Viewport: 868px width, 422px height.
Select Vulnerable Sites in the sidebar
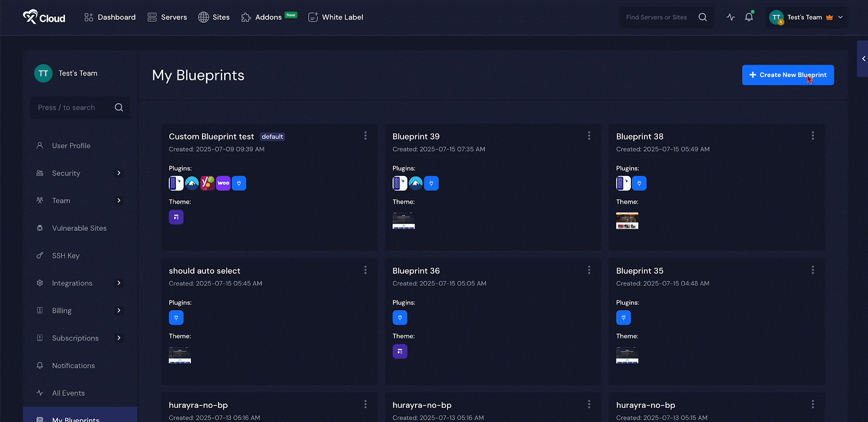point(80,228)
